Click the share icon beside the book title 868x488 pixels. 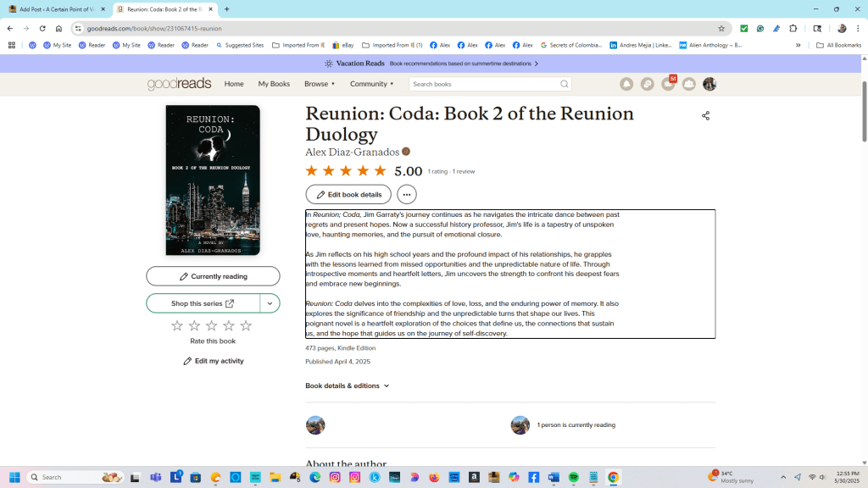point(705,116)
